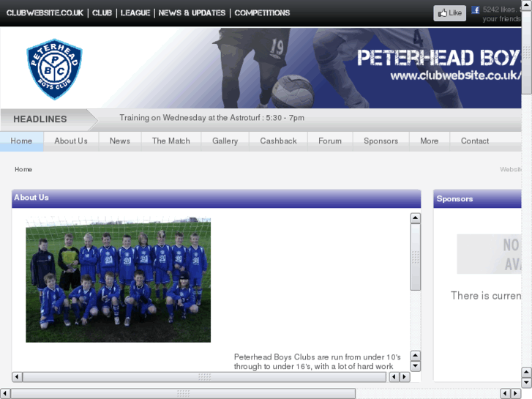This screenshot has height=399, width=532.
Task: Expand the More navigation menu
Action: point(430,141)
